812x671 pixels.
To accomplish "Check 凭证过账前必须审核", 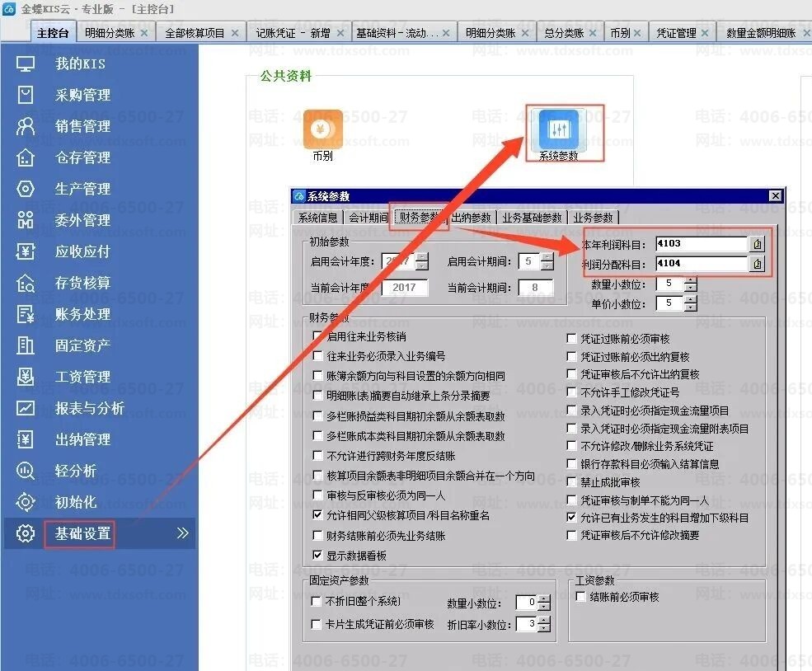I will pos(572,339).
